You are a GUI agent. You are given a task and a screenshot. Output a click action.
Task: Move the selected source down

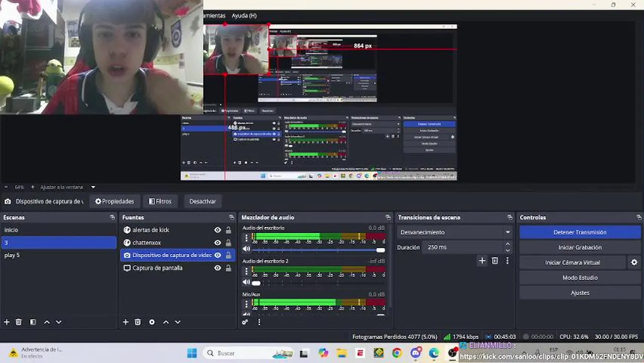(177, 322)
